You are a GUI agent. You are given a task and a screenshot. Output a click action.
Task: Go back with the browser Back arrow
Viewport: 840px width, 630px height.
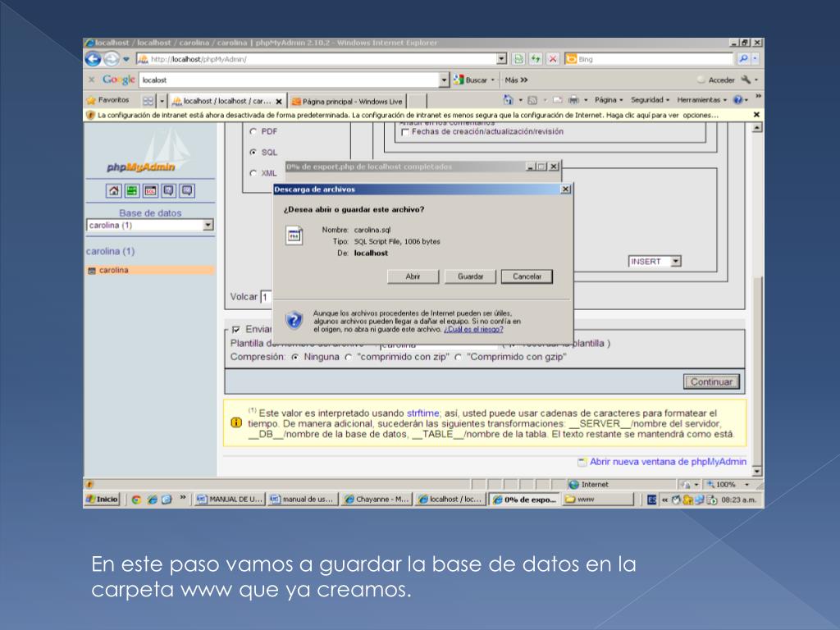tap(94, 59)
